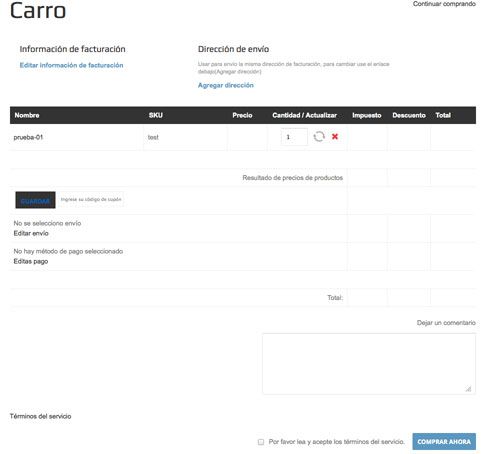Image resolution: width=486 pixels, height=454 pixels.
Task: Select the prueba-01 product name
Action: point(28,137)
